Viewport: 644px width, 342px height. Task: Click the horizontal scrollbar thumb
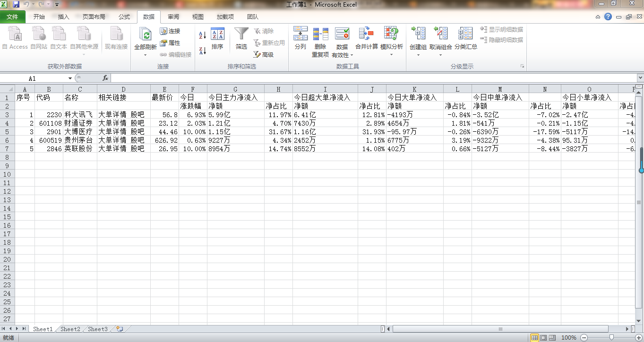tap(501, 329)
